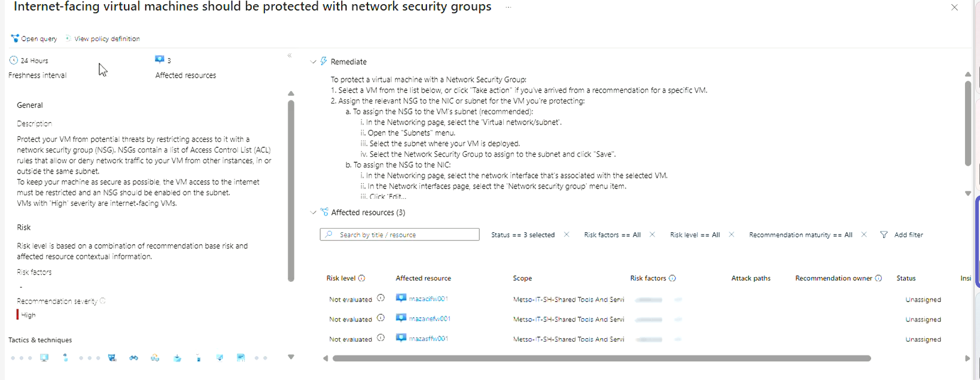Click info icon next to Risk factors header
The width and height of the screenshot is (980, 380).
[x=672, y=278]
